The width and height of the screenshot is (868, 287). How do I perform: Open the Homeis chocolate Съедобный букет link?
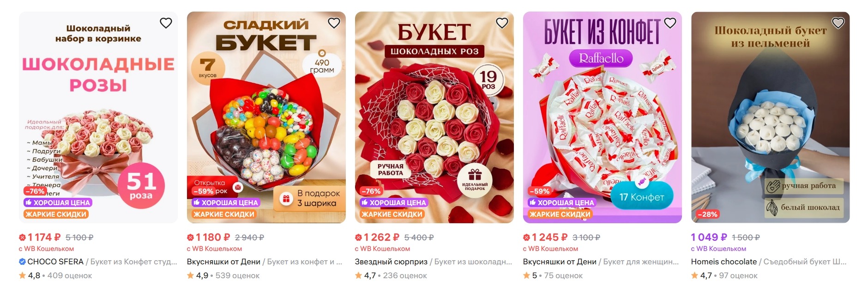coord(769,262)
